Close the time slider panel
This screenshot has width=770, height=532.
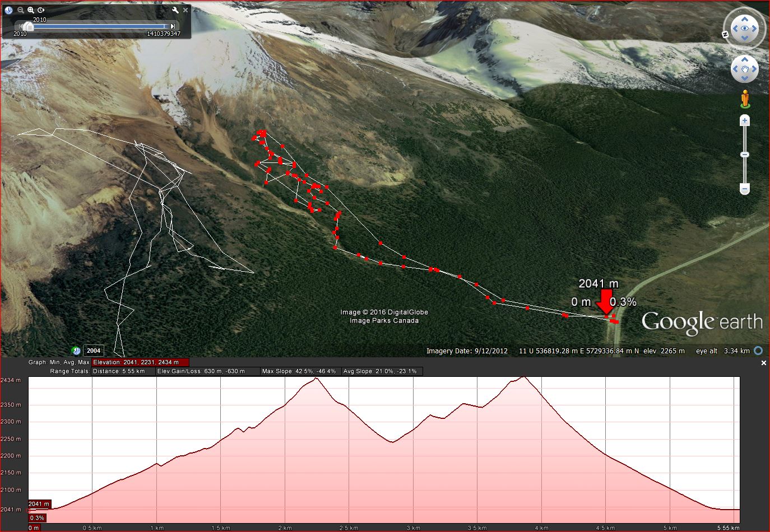coord(185,10)
